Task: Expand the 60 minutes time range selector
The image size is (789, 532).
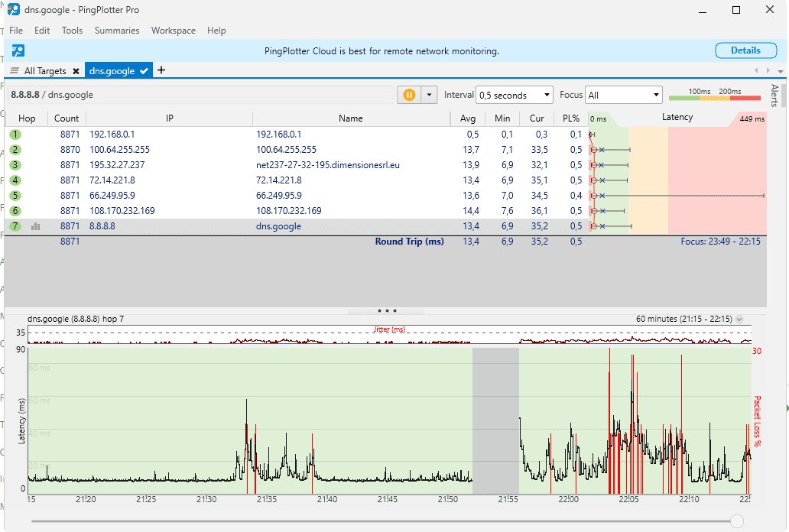Action: [739, 320]
